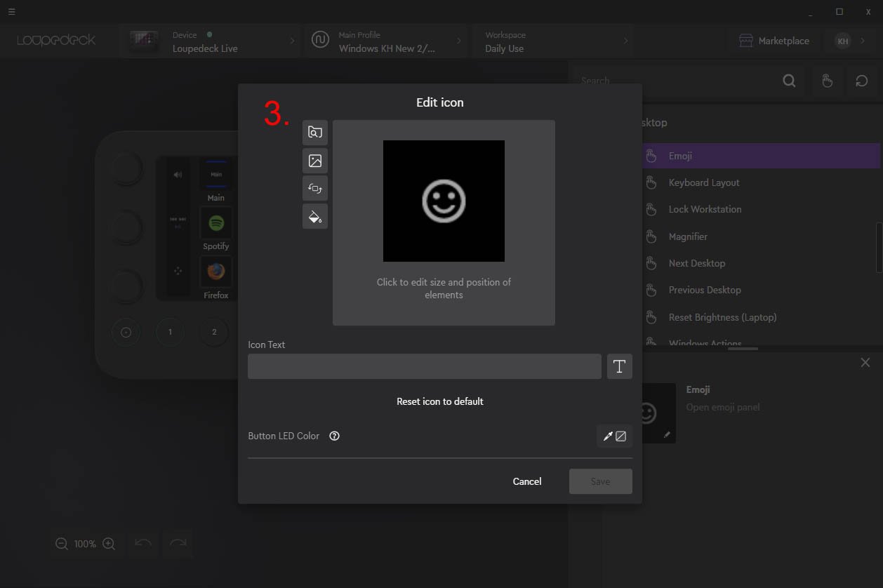This screenshot has width=883, height=588.
Task: Click inside the Icon Text field
Action: click(x=425, y=366)
